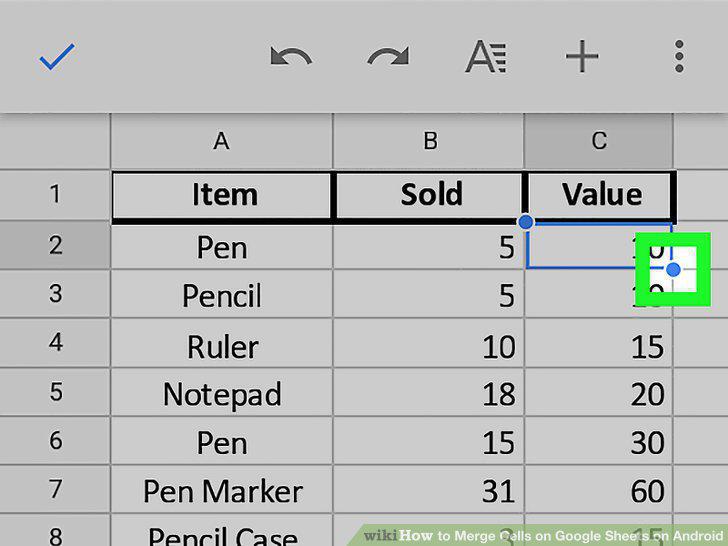
Task: Open the text formatting options
Action: pos(486,57)
